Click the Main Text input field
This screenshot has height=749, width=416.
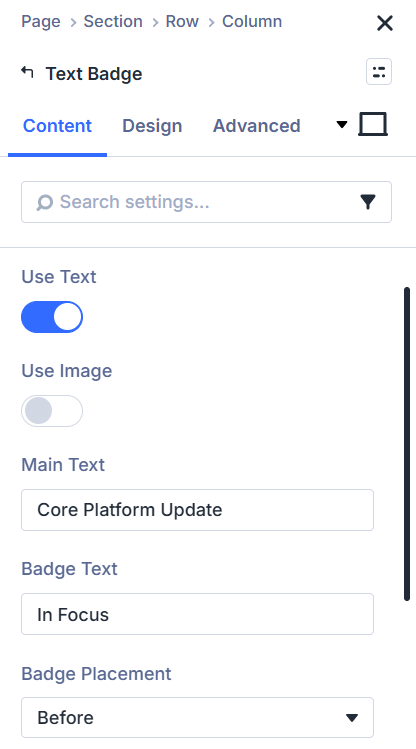point(197,510)
